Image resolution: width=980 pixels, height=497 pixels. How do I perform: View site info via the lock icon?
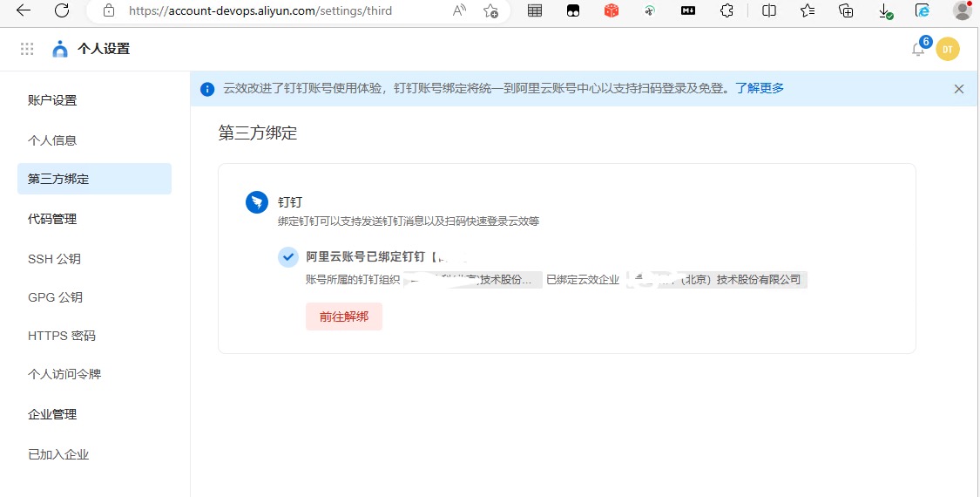point(109,10)
